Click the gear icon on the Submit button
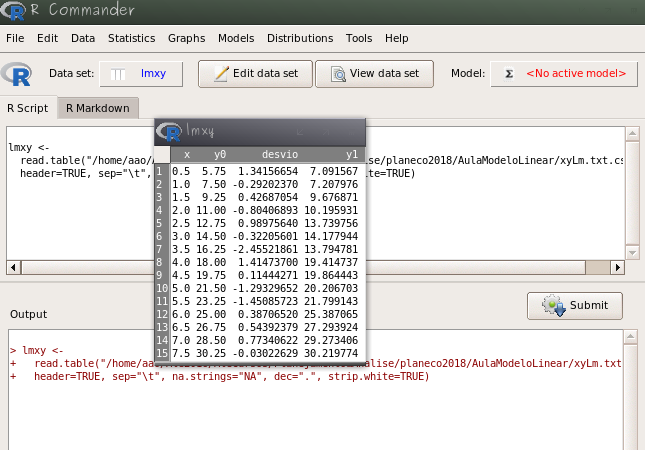Viewport: 645px width, 450px height. pos(553,305)
